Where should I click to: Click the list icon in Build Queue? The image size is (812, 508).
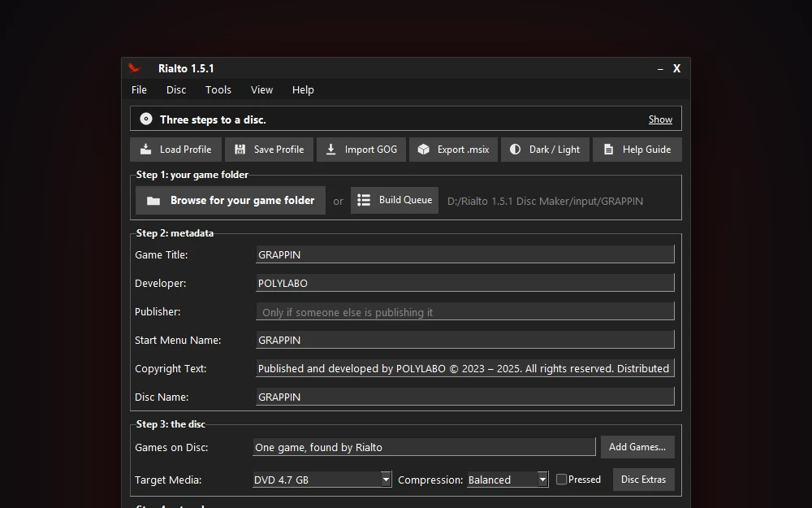click(x=364, y=200)
